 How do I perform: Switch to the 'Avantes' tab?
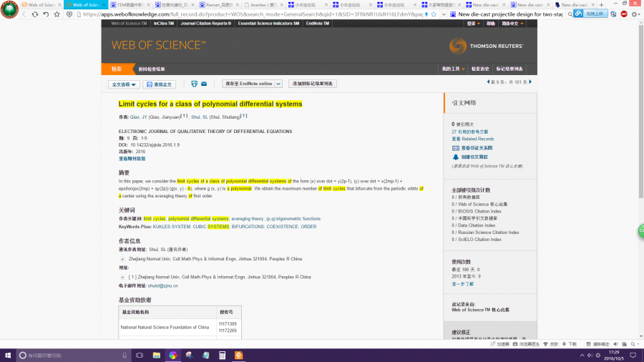(x=263, y=5)
